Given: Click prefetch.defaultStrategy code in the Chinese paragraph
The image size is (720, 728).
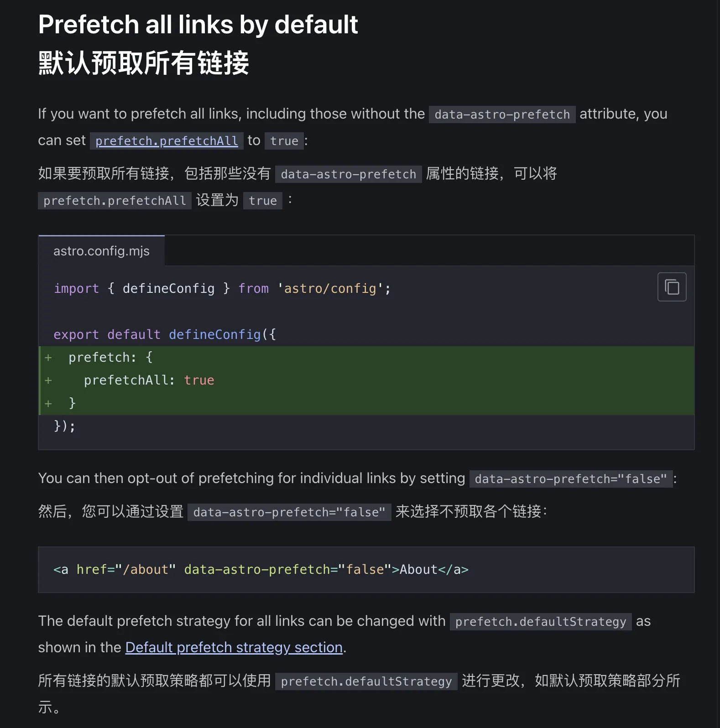Looking at the screenshot, I should tap(366, 681).
